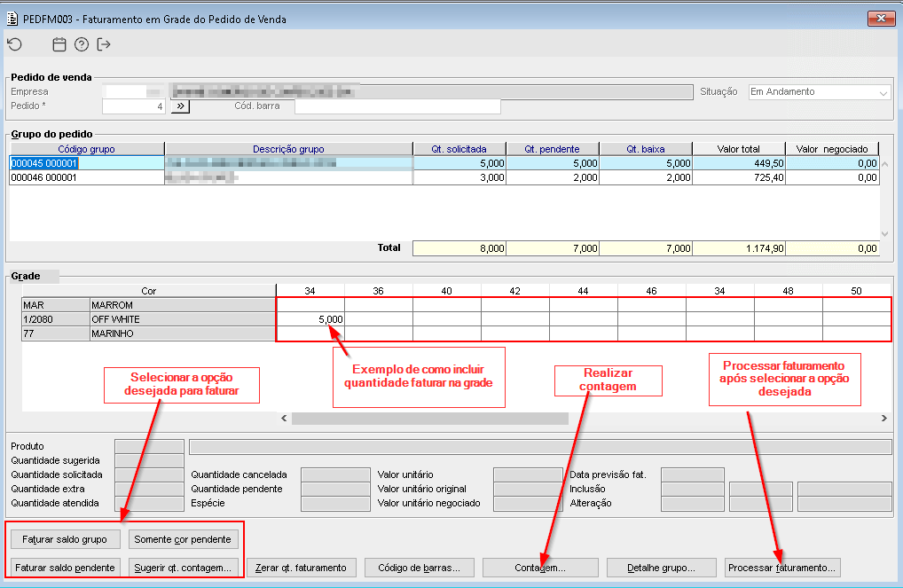Image resolution: width=903 pixels, height=588 pixels.
Task: Click the Contagem button
Action: (540, 568)
